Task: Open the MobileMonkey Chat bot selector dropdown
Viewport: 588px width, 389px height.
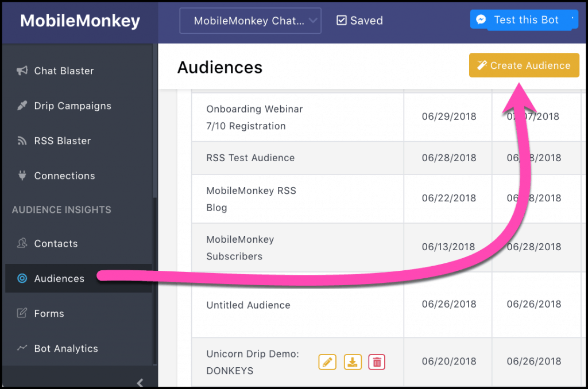Action: pos(250,20)
